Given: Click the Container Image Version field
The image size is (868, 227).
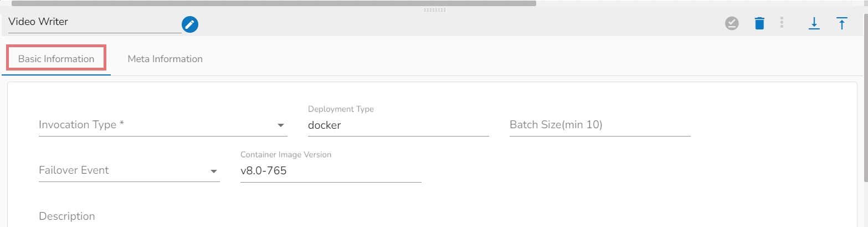Looking at the screenshot, I should pos(330,171).
